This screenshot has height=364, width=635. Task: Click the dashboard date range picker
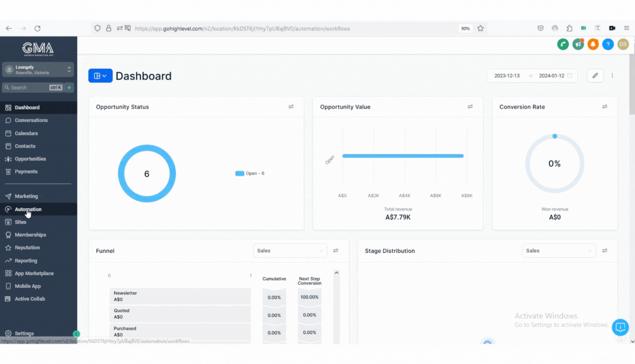click(x=532, y=76)
